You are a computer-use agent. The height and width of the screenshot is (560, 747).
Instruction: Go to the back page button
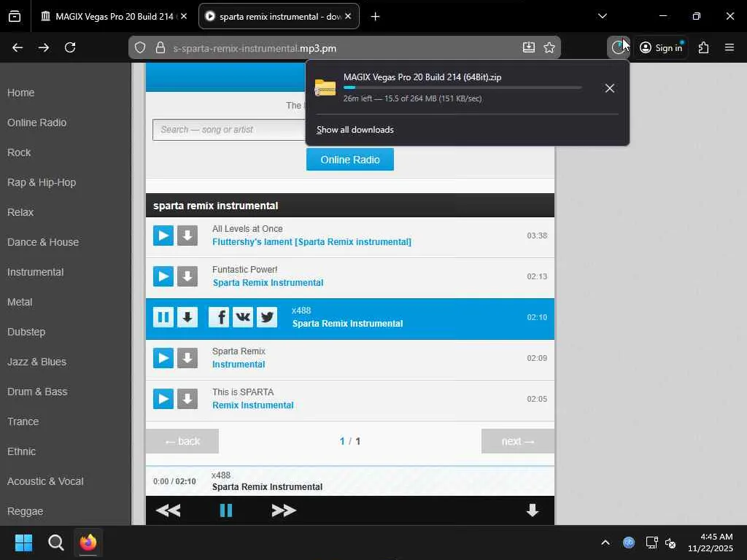[182, 441]
